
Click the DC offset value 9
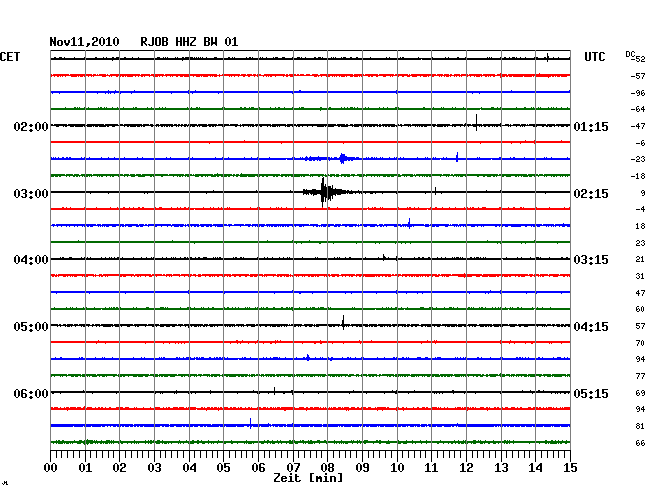(x=643, y=193)
